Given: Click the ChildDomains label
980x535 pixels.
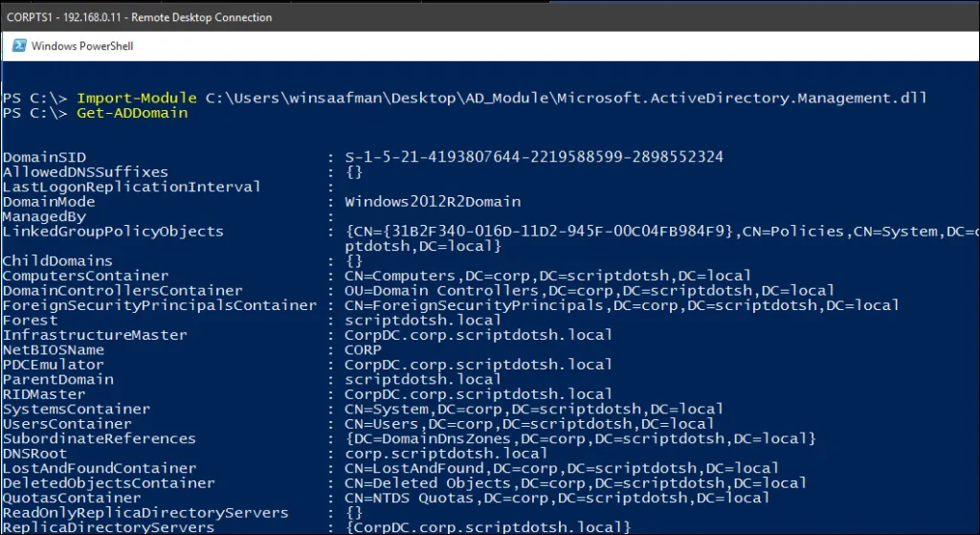Looking at the screenshot, I should click(57, 261).
